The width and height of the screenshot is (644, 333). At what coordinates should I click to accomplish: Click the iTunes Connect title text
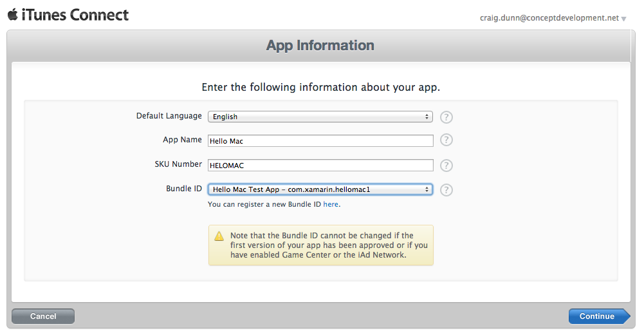pos(75,15)
